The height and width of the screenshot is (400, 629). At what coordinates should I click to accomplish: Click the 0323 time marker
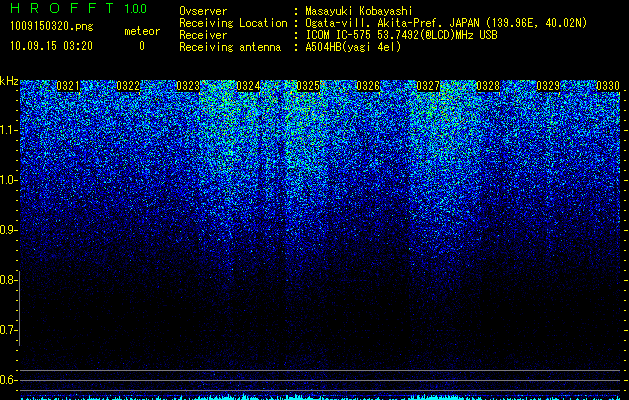click(x=188, y=86)
